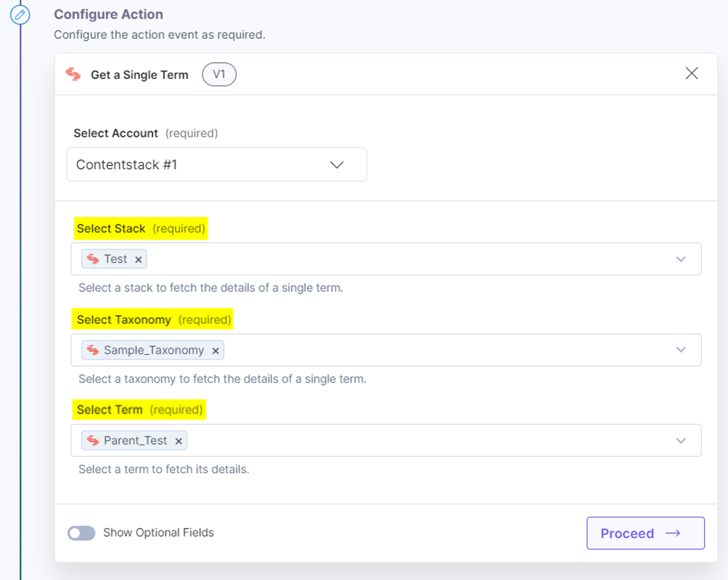Click the Select Stack label

click(x=111, y=228)
